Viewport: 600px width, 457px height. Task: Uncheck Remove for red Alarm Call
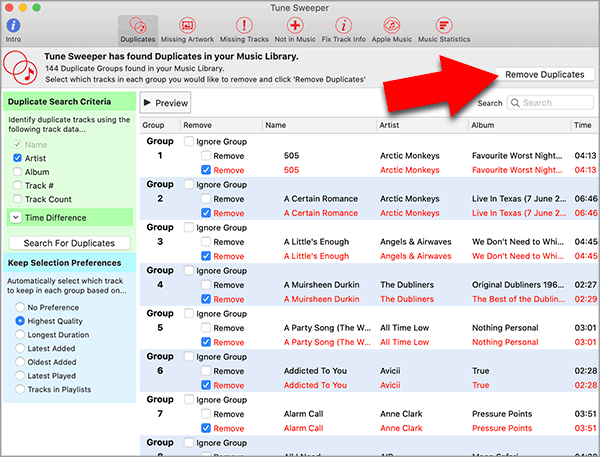point(206,428)
